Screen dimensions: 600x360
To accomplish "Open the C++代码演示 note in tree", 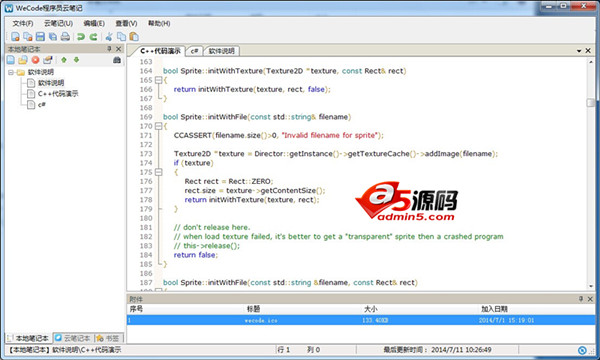I will point(58,94).
